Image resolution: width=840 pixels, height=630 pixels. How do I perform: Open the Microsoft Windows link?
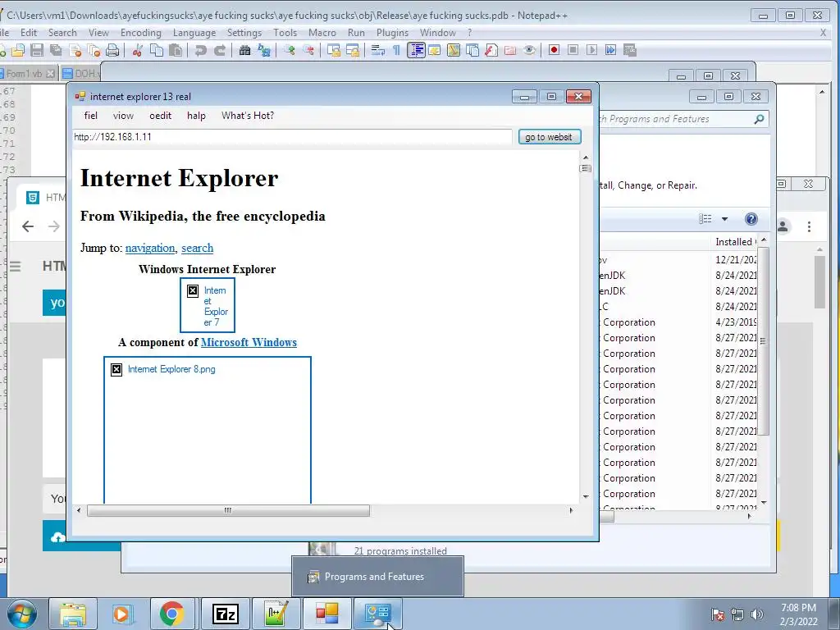(249, 342)
